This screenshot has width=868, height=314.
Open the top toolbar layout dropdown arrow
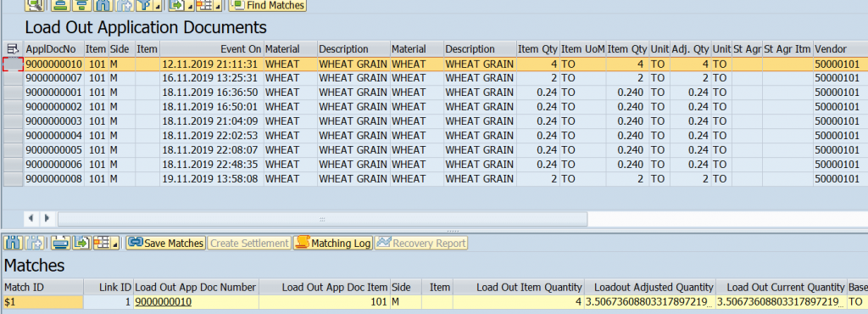click(x=218, y=6)
